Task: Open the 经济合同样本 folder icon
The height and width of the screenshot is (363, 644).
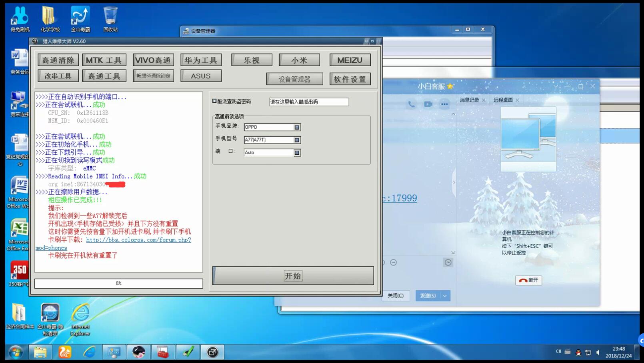Action: (20, 317)
